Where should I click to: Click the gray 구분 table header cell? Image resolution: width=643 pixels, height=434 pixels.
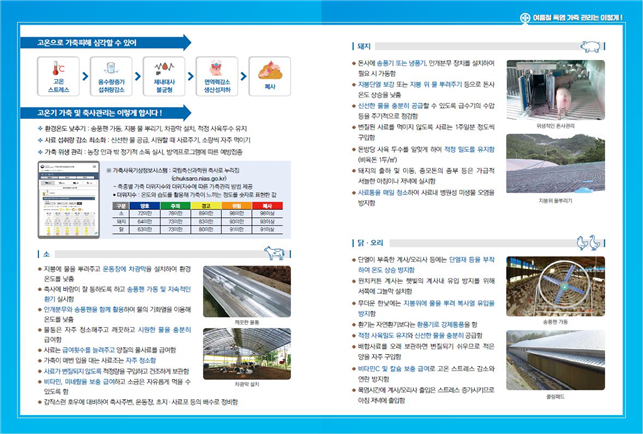(121, 206)
